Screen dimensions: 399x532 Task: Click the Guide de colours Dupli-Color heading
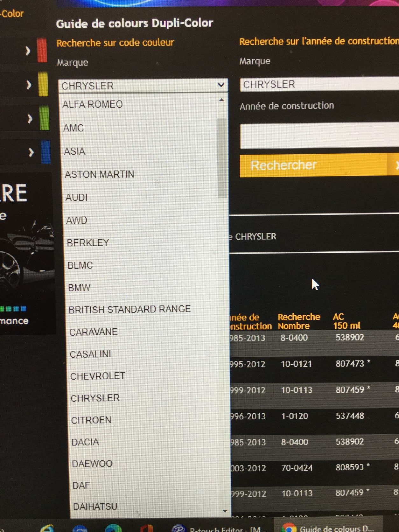coord(135,24)
